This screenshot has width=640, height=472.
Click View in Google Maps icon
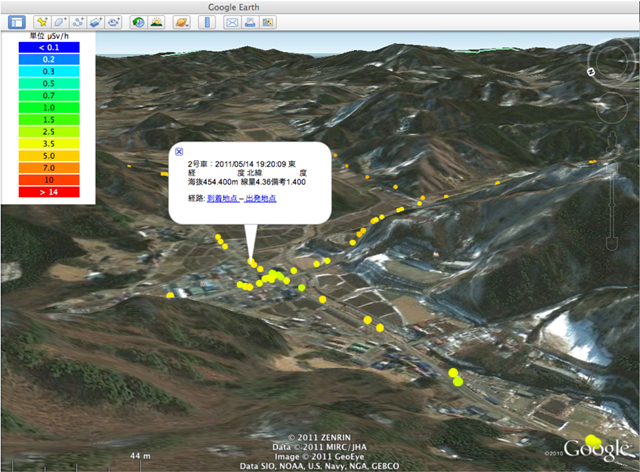(x=267, y=21)
